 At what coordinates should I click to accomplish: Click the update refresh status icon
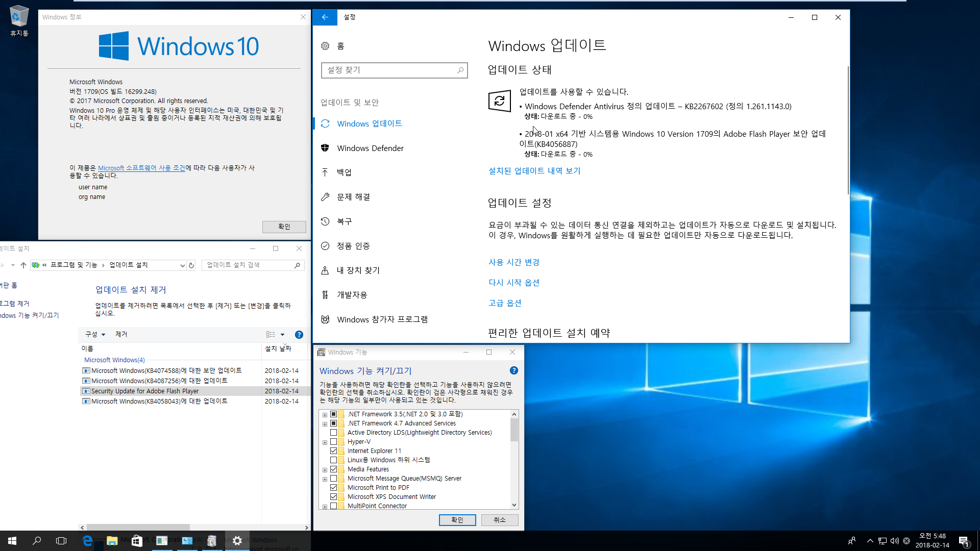(x=499, y=101)
